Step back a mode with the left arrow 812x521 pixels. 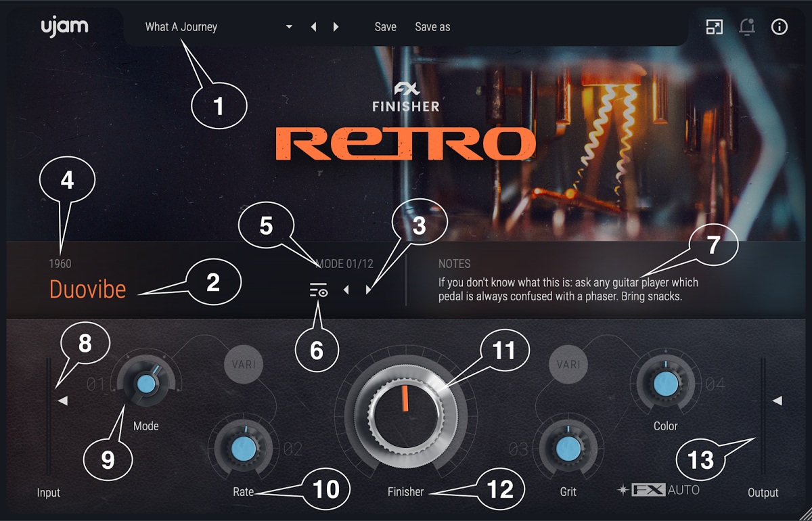pos(346,290)
